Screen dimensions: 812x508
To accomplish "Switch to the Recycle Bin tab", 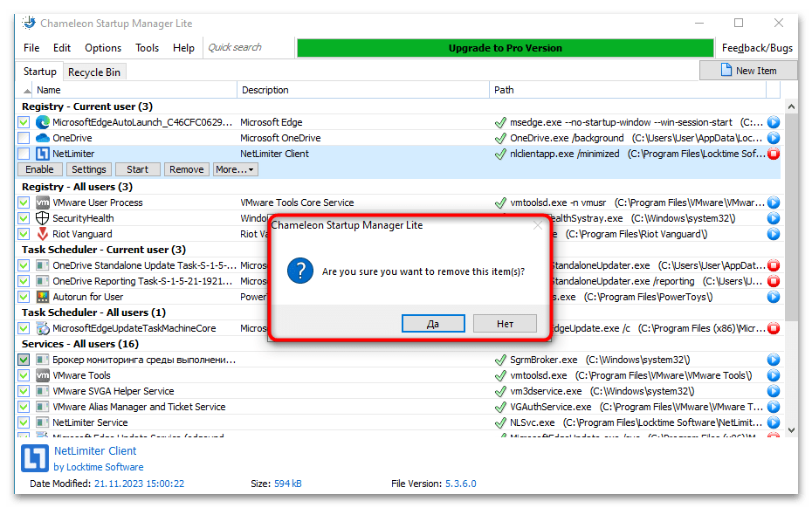I will 94,72.
